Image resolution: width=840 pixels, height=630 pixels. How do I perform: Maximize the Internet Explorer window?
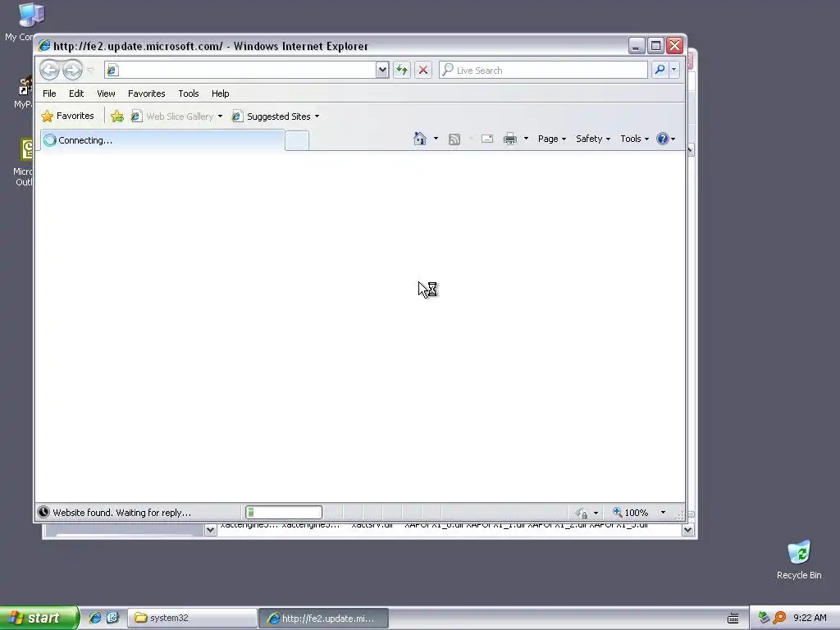655,46
